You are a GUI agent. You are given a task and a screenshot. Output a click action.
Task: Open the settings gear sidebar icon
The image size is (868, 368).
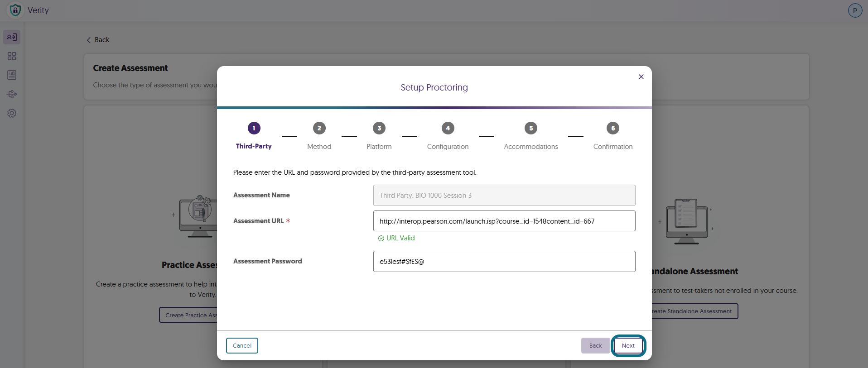(12, 113)
